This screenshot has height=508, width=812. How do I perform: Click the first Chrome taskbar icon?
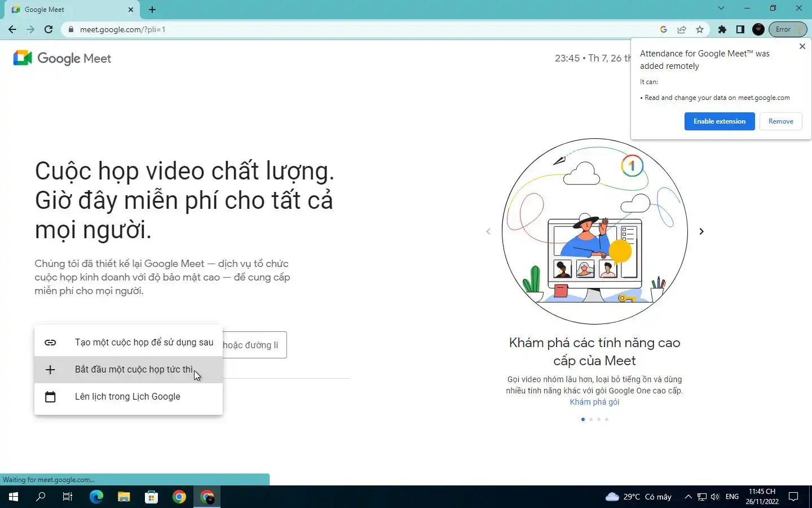tap(179, 497)
